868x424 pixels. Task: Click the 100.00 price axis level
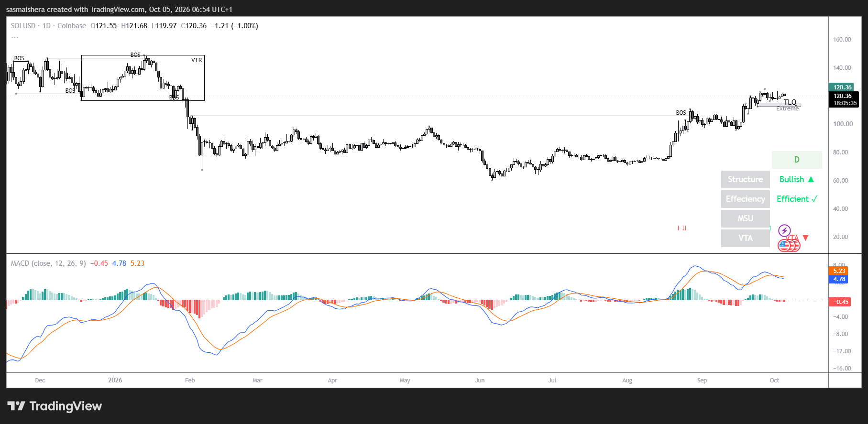coord(843,124)
